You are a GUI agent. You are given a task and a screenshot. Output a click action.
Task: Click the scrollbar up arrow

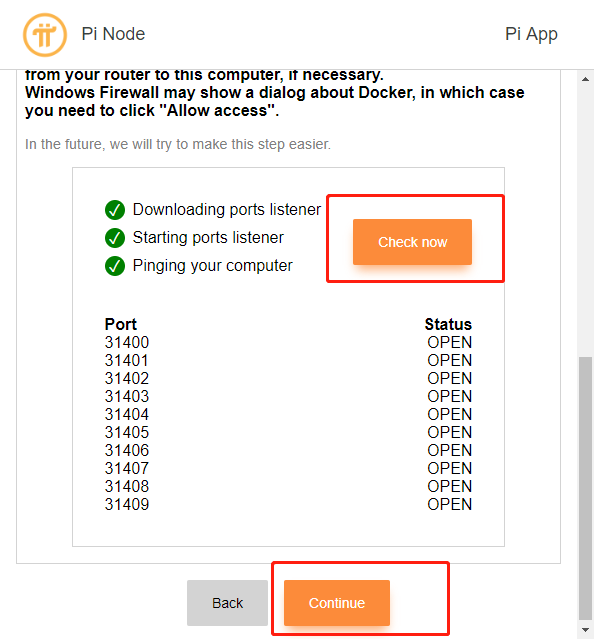tap(585, 79)
